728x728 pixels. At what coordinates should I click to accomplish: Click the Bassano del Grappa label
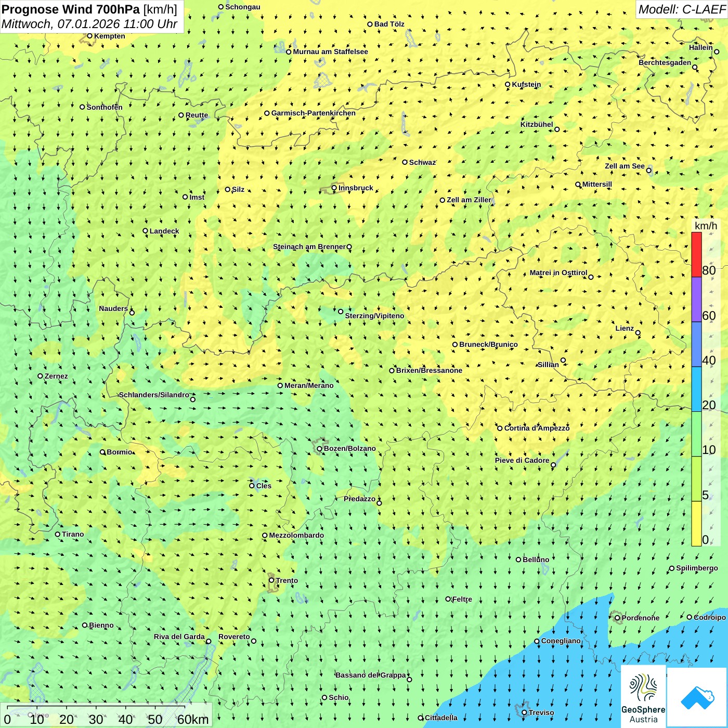click(371, 675)
